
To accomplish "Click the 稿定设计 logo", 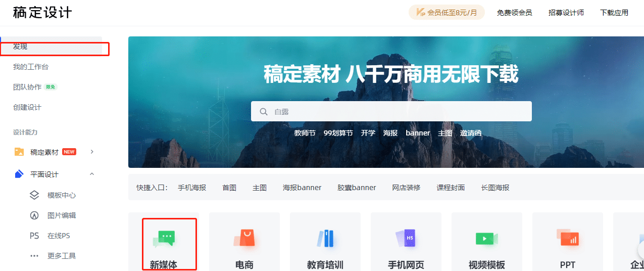I will click(x=42, y=12).
